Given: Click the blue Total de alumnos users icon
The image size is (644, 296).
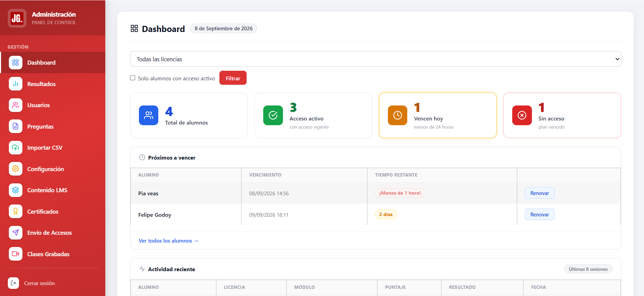Looking at the screenshot, I should 148,115.
